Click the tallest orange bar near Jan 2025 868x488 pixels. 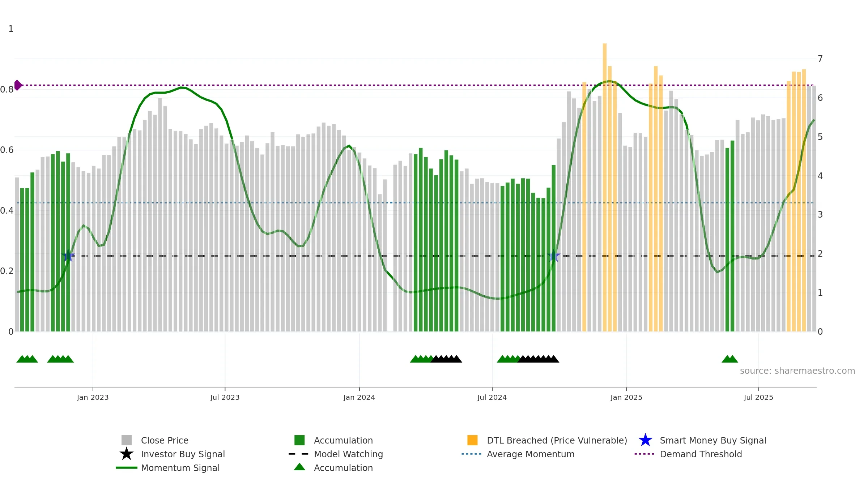(605, 187)
